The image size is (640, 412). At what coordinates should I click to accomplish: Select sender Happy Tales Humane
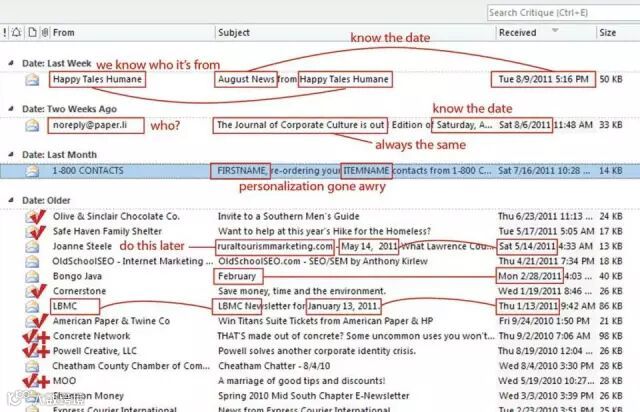tap(97, 79)
